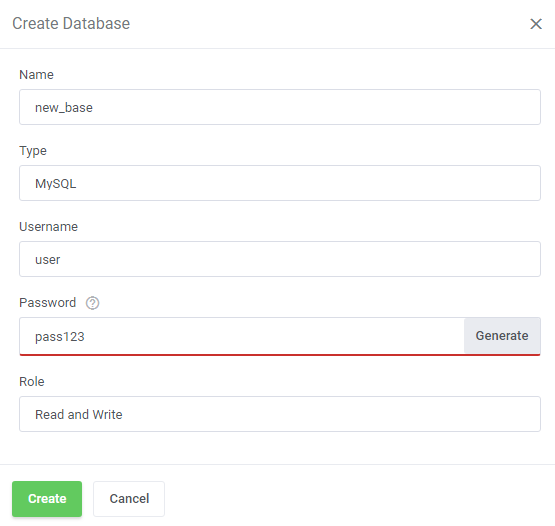Screen dimensions: 555x526
Task: Click the green Create button
Action: tap(47, 499)
